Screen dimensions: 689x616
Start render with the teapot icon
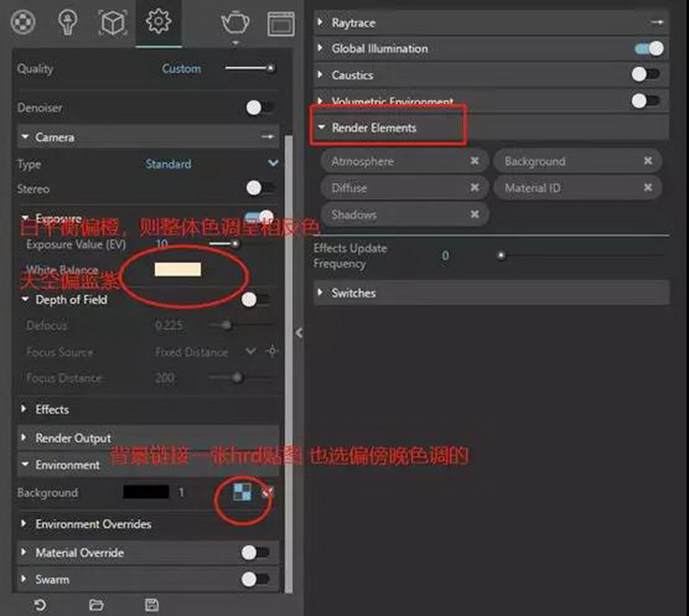235,23
